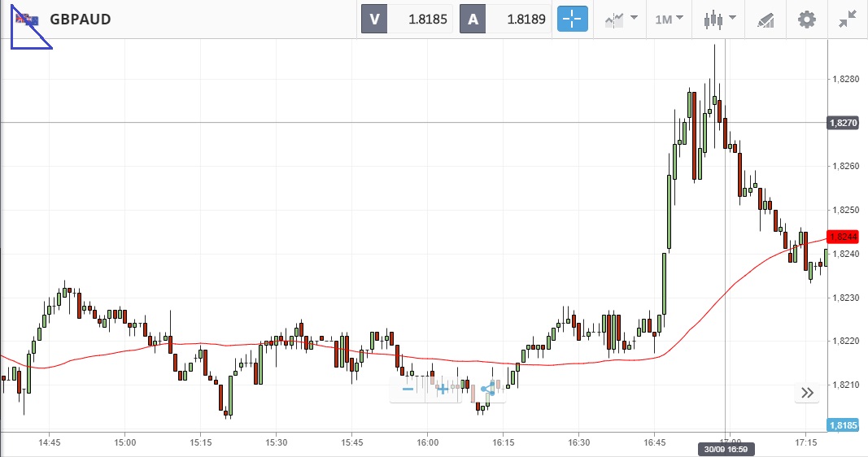This screenshot has width=868, height=457.
Task: Open the candlestick chart type dropdown
Action: [x=719, y=19]
